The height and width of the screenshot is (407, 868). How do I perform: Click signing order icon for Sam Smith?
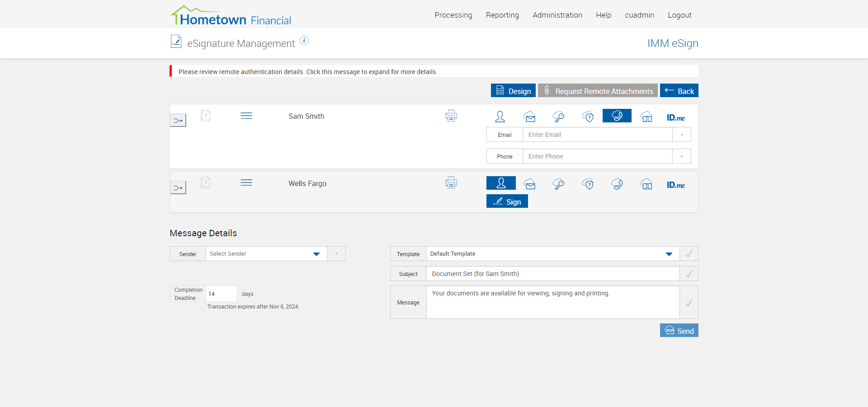[178, 120]
